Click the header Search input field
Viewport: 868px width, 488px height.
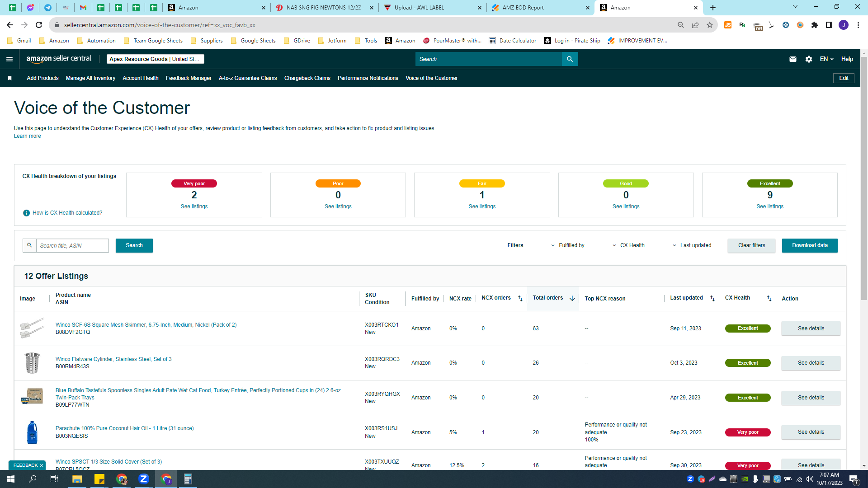click(489, 59)
